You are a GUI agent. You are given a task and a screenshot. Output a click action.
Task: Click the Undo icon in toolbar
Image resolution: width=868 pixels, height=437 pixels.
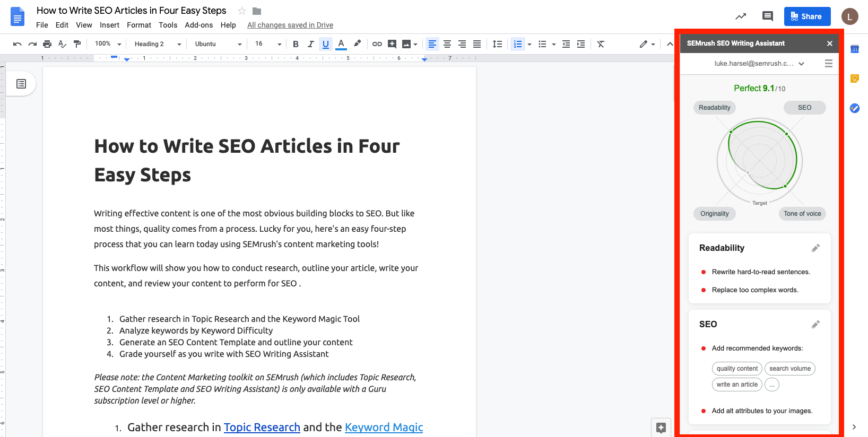click(18, 44)
